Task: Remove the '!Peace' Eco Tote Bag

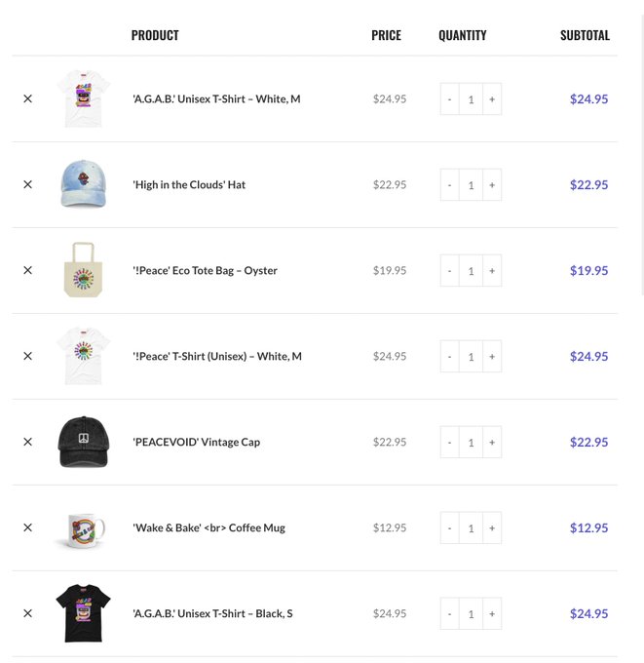Action: point(27,270)
